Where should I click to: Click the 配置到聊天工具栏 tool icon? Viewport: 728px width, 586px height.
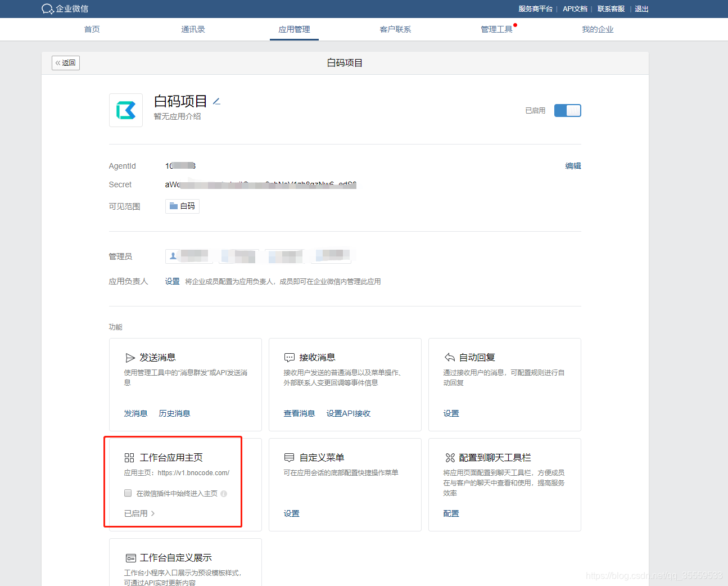point(450,458)
